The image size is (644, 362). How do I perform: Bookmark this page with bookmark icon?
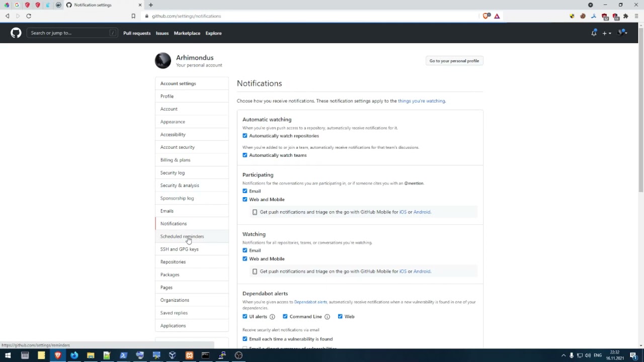tap(133, 16)
